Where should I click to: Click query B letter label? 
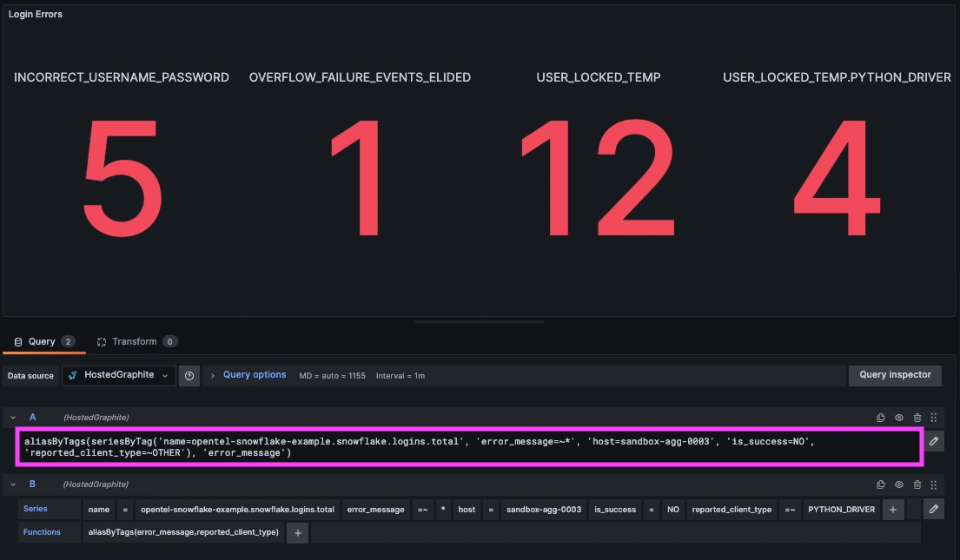[x=32, y=484]
